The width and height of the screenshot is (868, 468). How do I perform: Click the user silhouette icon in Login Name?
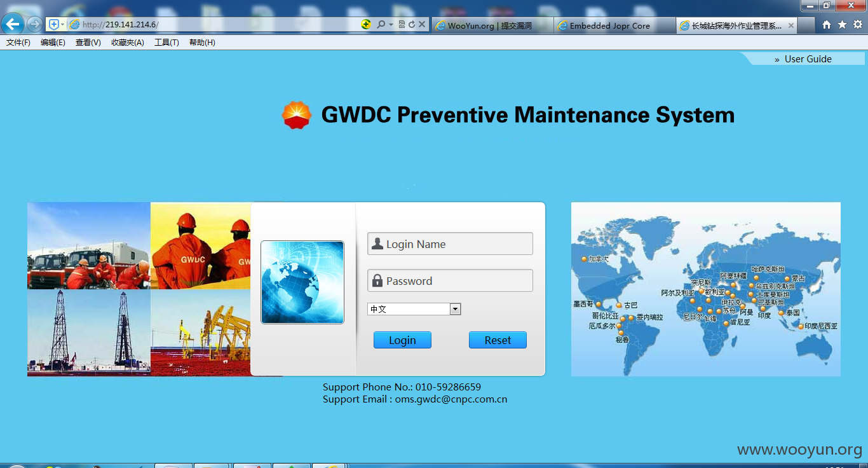[377, 244]
